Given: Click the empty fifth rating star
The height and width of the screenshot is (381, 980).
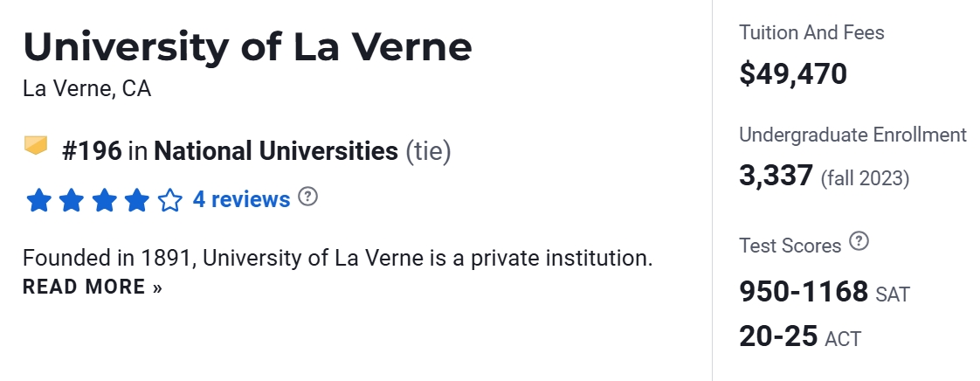Looking at the screenshot, I should tap(169, 201).
